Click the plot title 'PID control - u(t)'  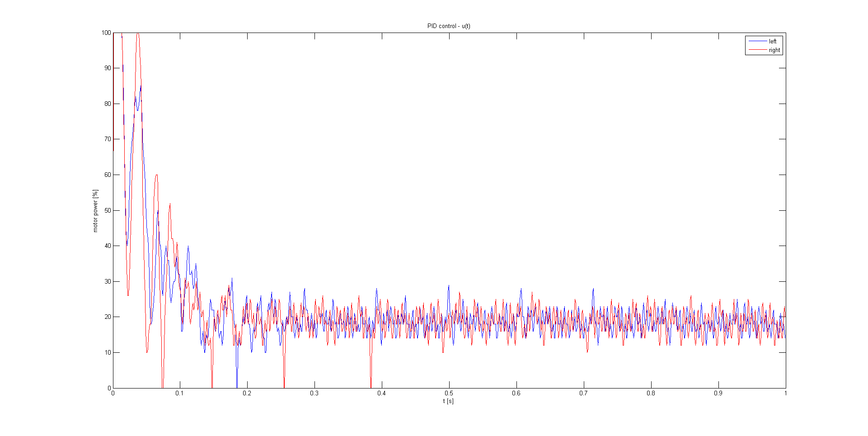[x=449, y=26]
